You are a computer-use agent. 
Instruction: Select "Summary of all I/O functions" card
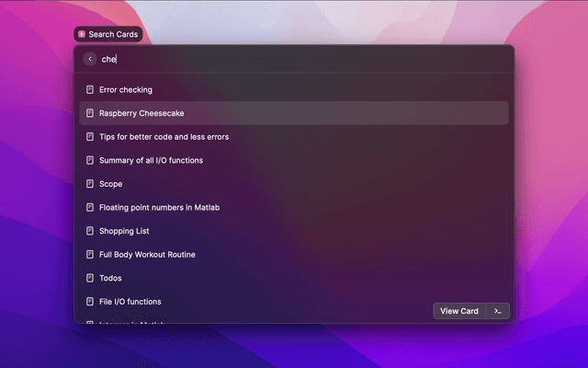pos(294,160)
